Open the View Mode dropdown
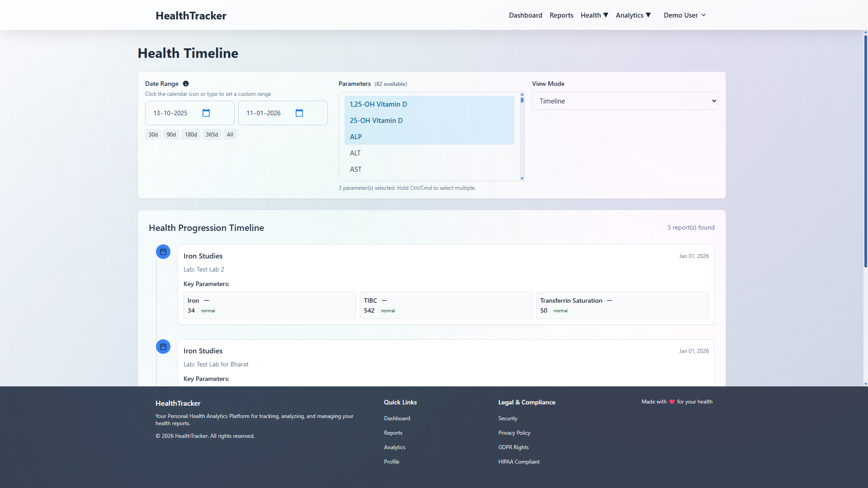The width and height of the screenshot is (868, 488). [625, 101]
